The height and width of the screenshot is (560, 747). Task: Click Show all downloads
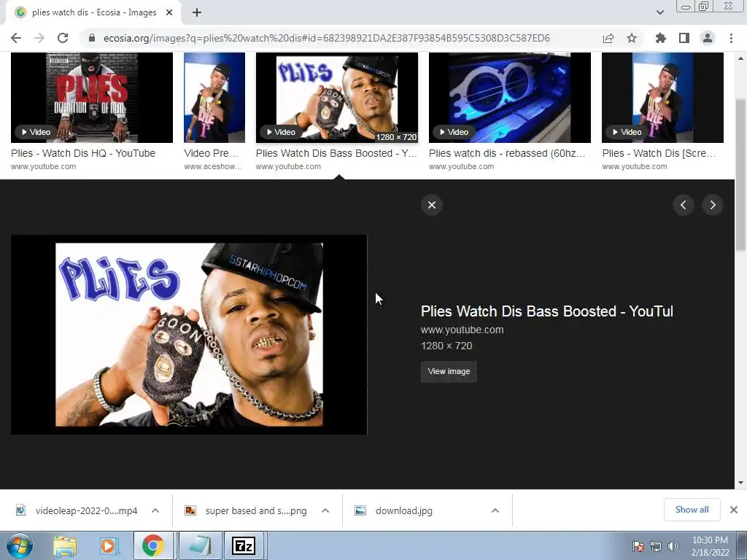pos(692,510)
